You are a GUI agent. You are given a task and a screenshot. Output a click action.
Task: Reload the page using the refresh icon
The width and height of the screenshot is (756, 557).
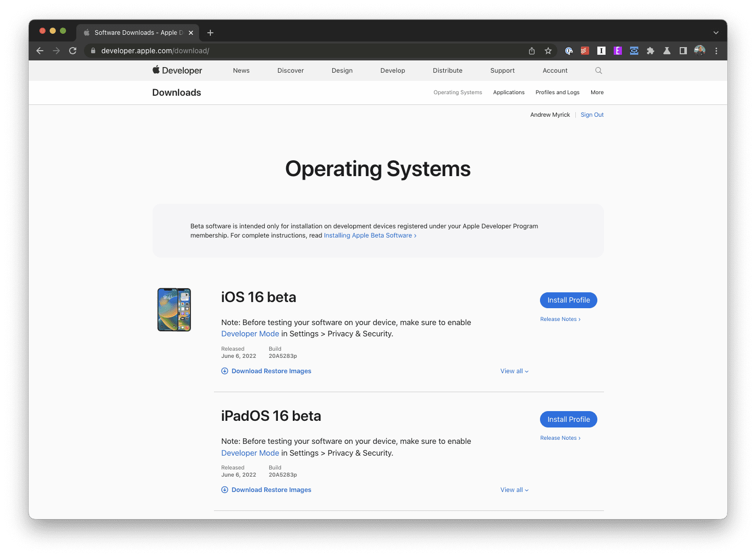pyautogui.click(x=73, y=51)
